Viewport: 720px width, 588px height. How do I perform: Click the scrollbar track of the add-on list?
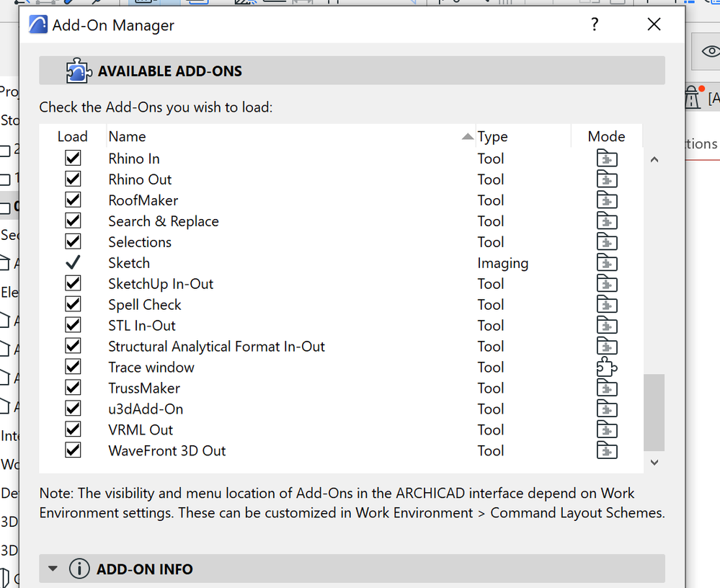click(x=654, y=310)
